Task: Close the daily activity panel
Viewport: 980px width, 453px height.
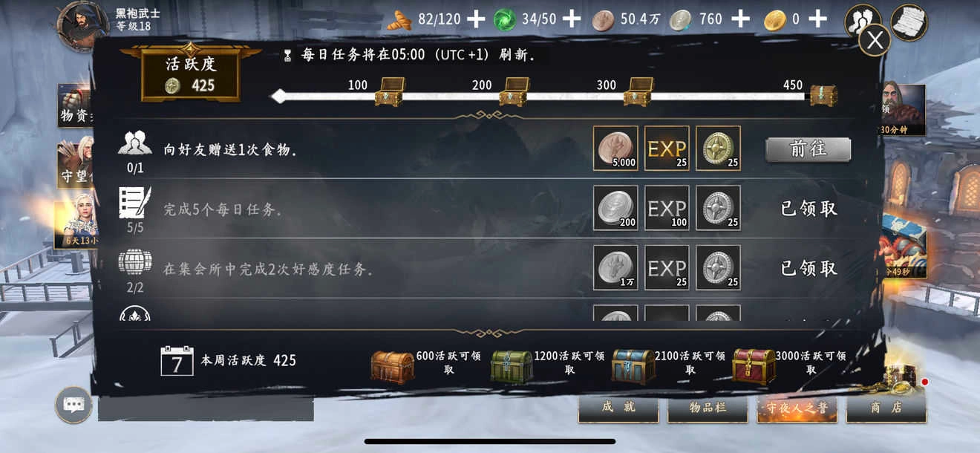Action: coord(875,40)
